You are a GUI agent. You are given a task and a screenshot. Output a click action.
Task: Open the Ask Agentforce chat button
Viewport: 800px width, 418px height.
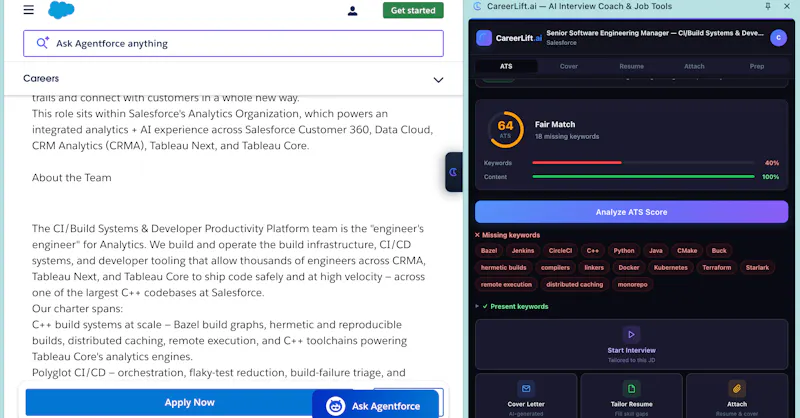point(376,405)
